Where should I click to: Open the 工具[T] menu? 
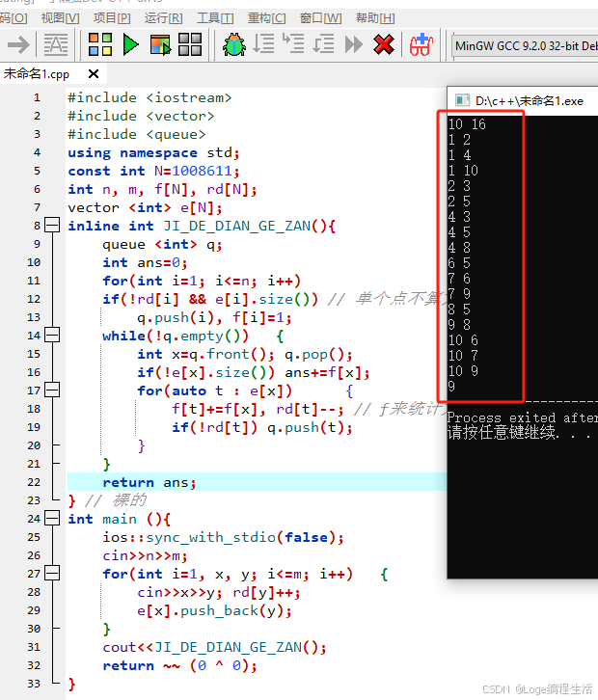[x=215, y=18]
